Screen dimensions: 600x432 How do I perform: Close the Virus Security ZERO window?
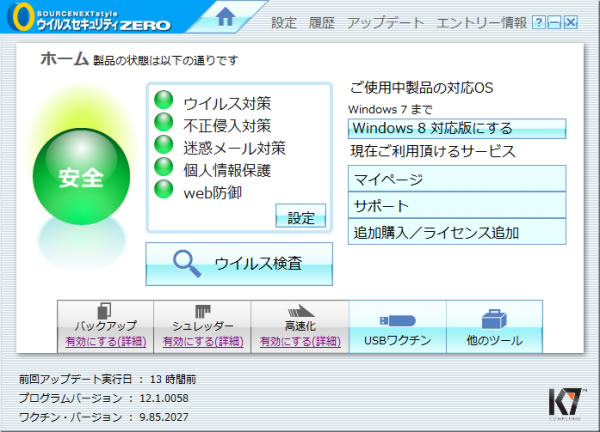pyautogui.click(x=571, y=23)
